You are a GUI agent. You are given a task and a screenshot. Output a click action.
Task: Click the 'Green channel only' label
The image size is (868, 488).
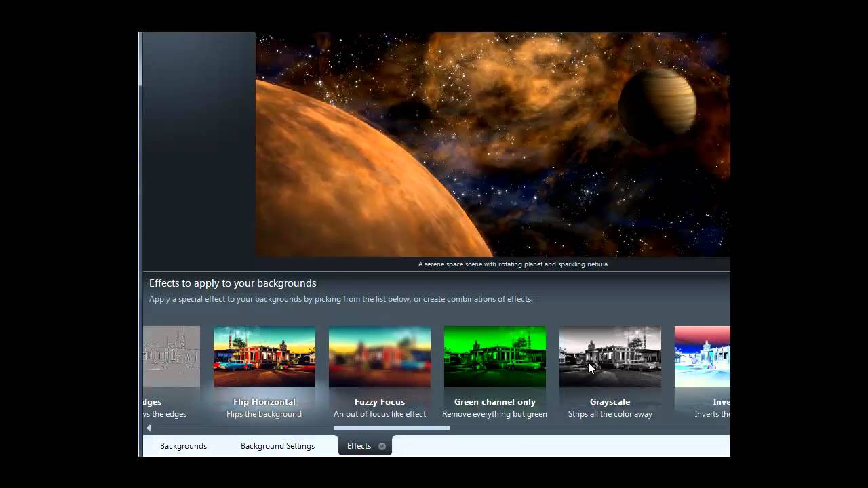[x=495, y=402]
